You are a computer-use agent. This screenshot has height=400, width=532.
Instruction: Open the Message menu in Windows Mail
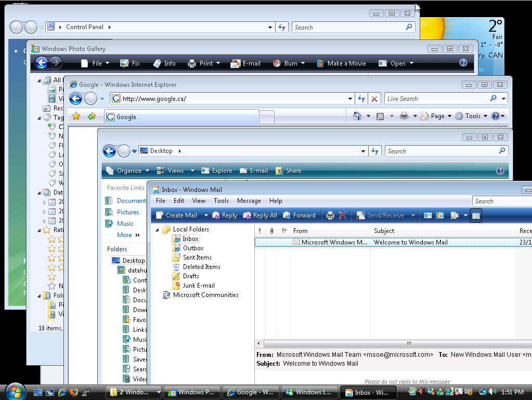249,201
